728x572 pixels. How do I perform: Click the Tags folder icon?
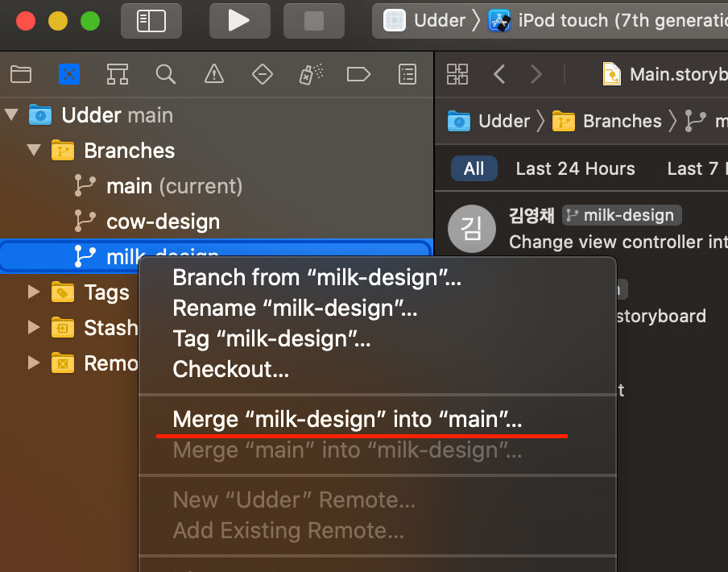[63, 292]
